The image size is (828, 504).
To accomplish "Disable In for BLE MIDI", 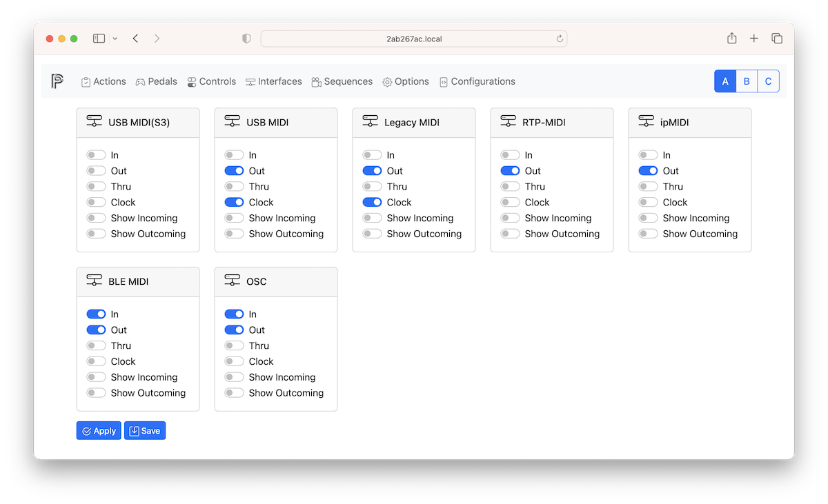I will coord(96,314).
